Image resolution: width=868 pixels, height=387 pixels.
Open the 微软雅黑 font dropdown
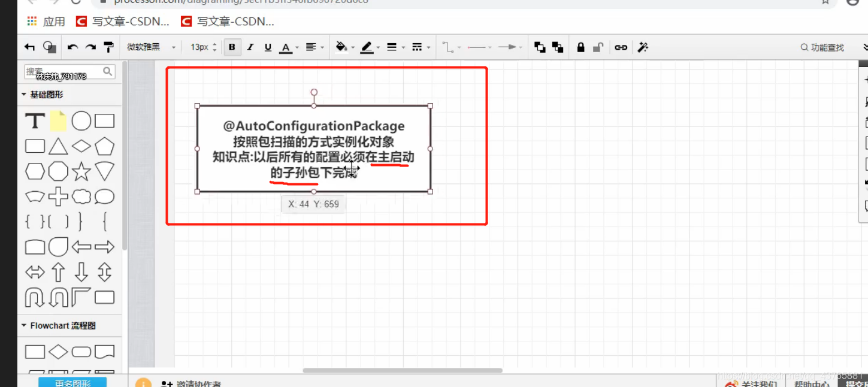151,47
